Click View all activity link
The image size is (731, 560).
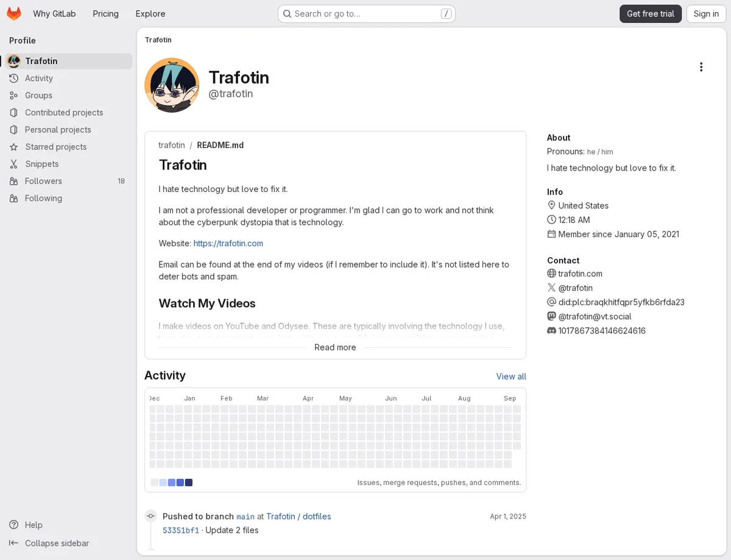point(511,376)
